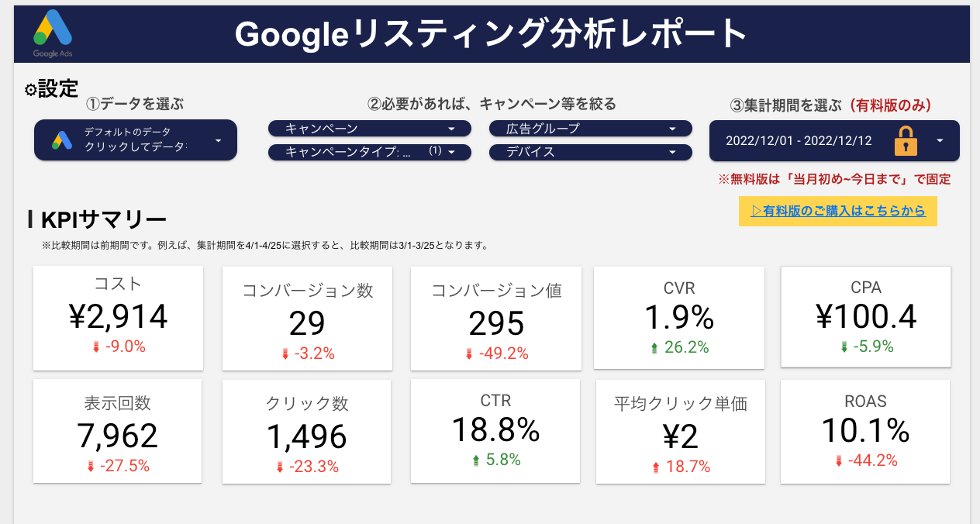Image resolution: width=980 pixels, height=524 pixels.
Task: Click the red up arrow under 平均クリック単価
Action: [x=655, y=467]
